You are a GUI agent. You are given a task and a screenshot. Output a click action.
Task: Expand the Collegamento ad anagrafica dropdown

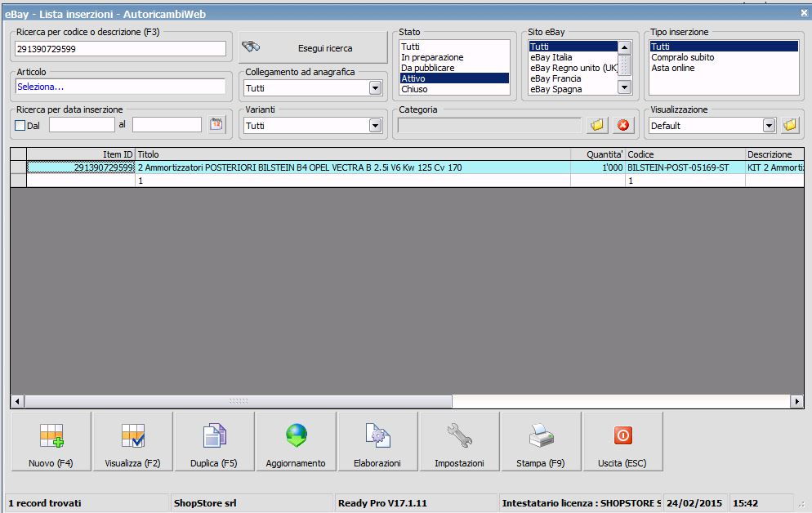[x=376, y=88]
